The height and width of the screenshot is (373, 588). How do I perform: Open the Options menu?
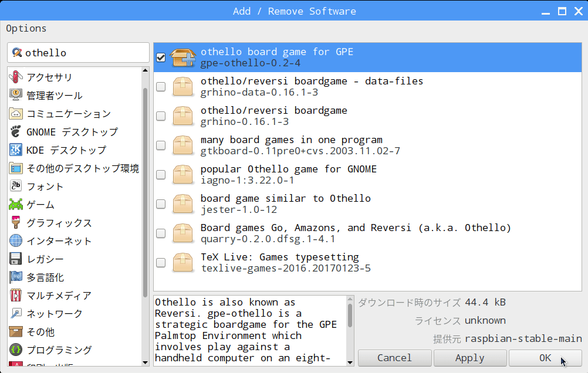point(26,29)
